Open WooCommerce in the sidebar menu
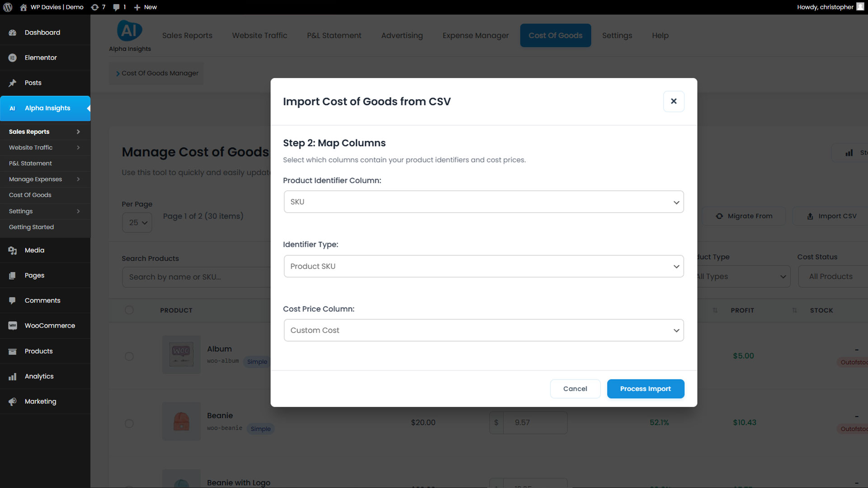The width and height of the screenshot is (868, 488). pos(50,325)
